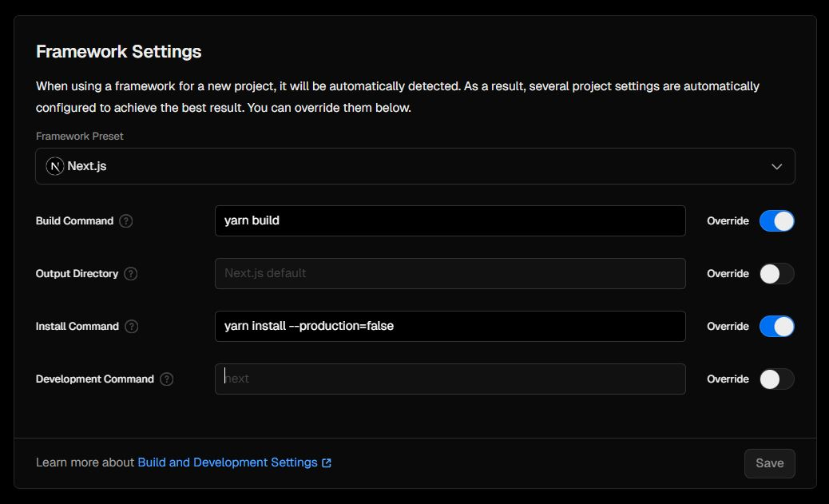
Task: Click the Development Command label text
Action: pos(94,379)
